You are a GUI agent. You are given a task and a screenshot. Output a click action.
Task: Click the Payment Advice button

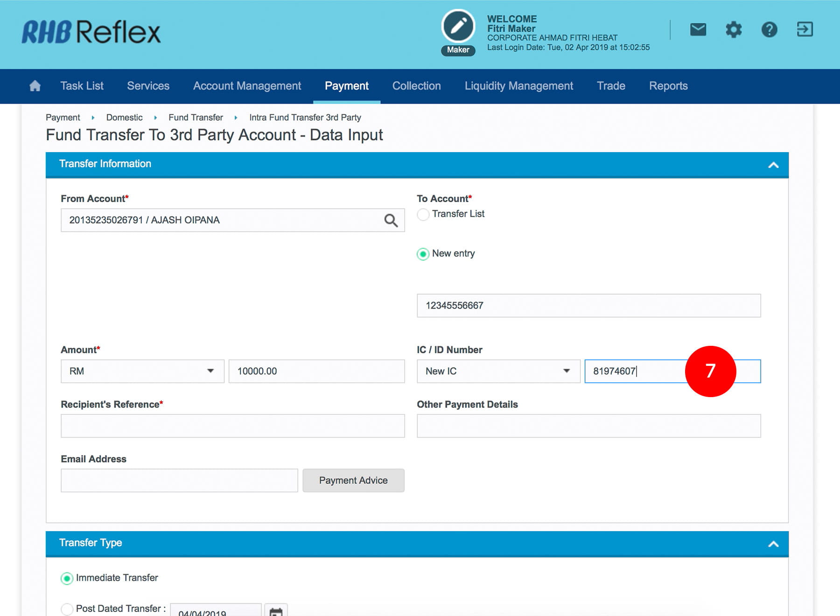click(x=353, y=480)
